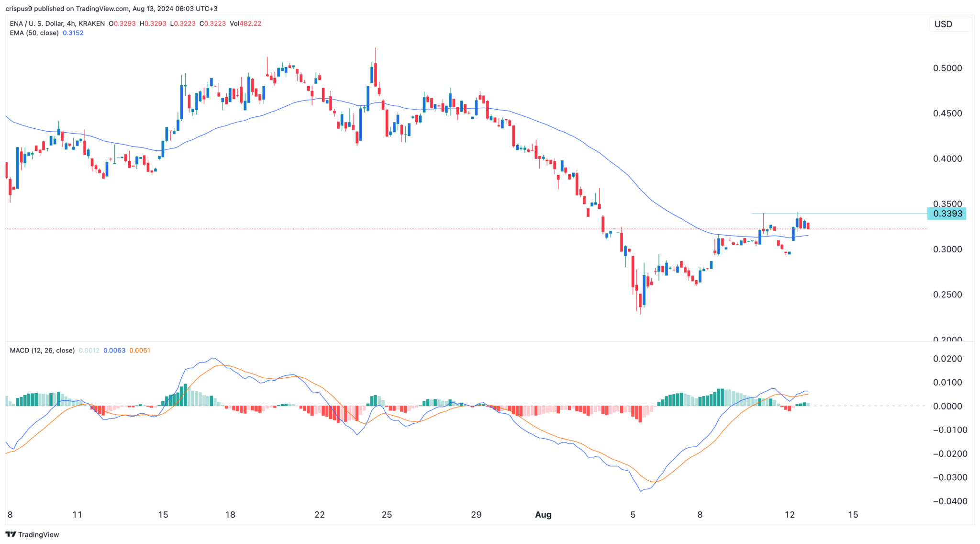The image size is (980, 544).
Task: Click the −0.0400 MACD axis label
Action: tap(950, 501)
